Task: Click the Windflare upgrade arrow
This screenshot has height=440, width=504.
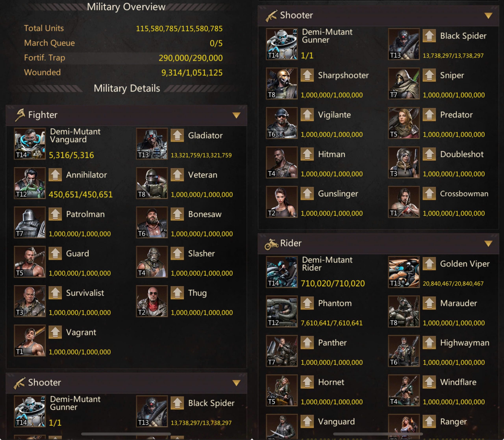Action: (x=429, y=382)
